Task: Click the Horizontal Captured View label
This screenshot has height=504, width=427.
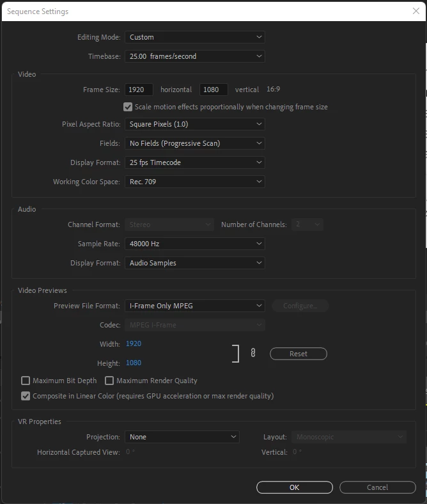Action: tap(79, 452)
